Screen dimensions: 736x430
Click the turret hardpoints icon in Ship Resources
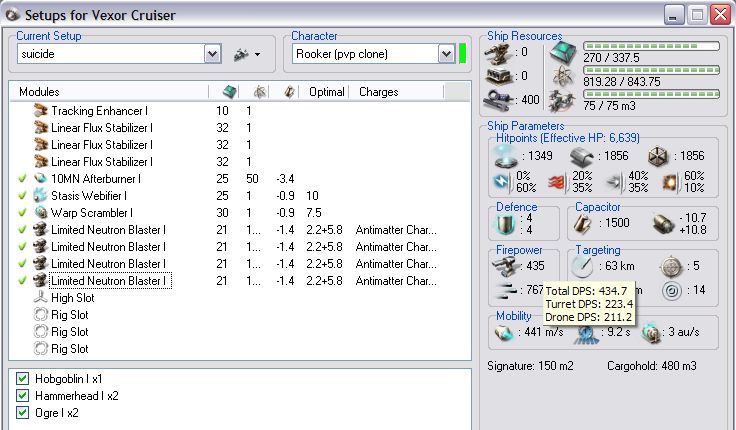(498, 53)
